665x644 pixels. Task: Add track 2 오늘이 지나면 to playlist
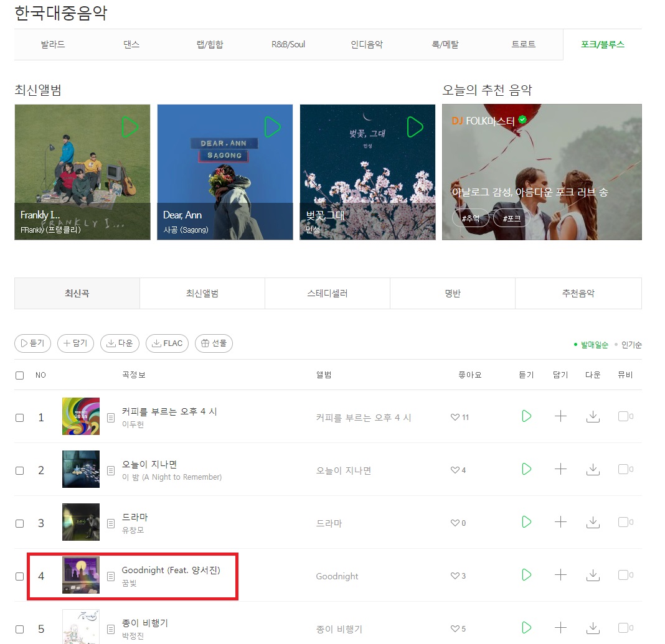pyautogui.click(x=560, y=469)
